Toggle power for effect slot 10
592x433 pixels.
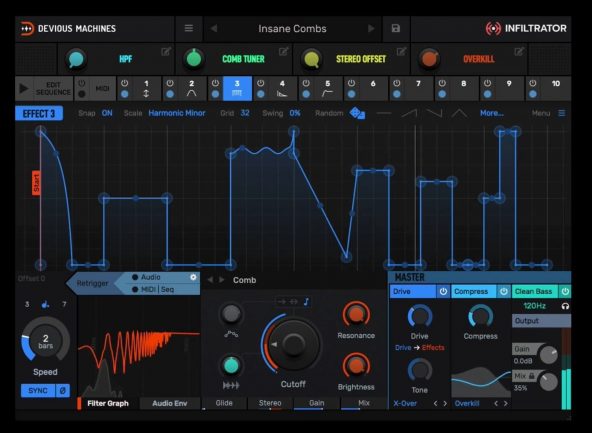click(x=533, y=83)
